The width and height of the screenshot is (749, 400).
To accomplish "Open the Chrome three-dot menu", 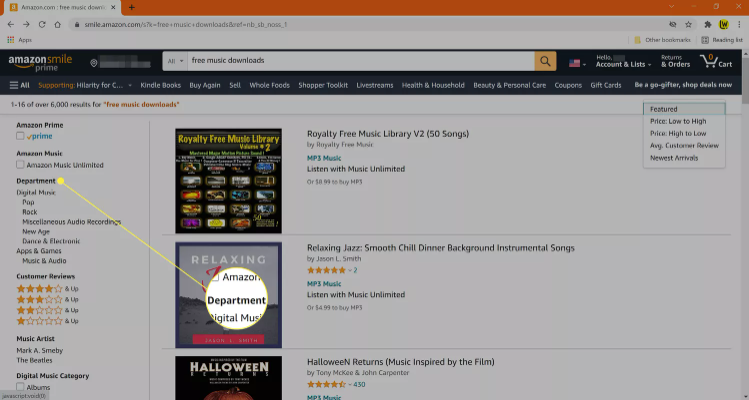I will click(739, 24).
